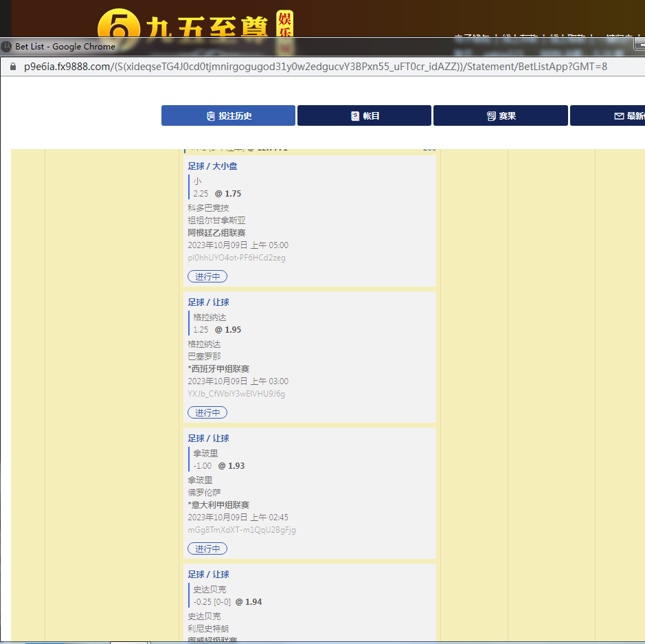The image size is (645, 644).
Task: Select the odds text @ 1.94
Action: click(249, 602)
